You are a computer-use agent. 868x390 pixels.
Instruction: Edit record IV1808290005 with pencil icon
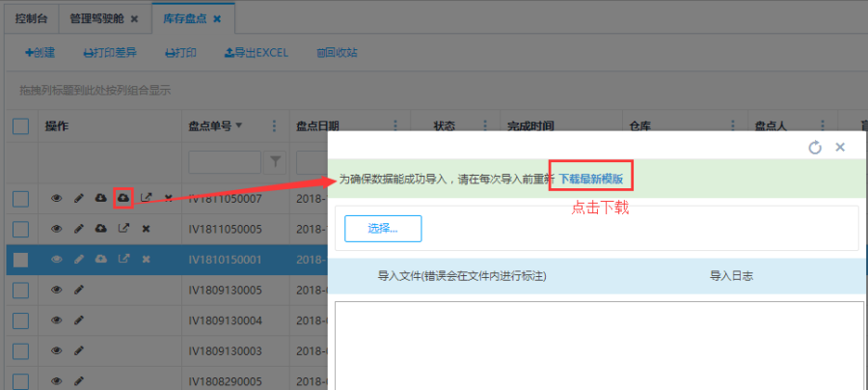79,380
